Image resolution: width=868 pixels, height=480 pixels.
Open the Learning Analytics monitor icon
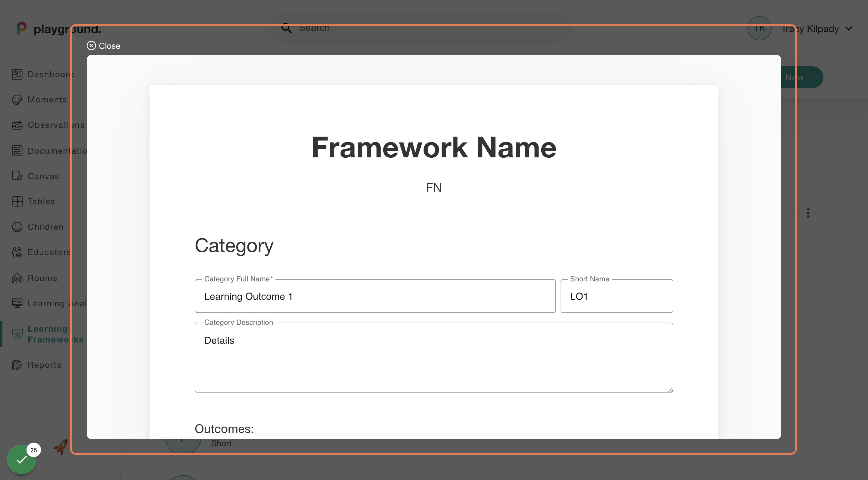pos(17,303)
